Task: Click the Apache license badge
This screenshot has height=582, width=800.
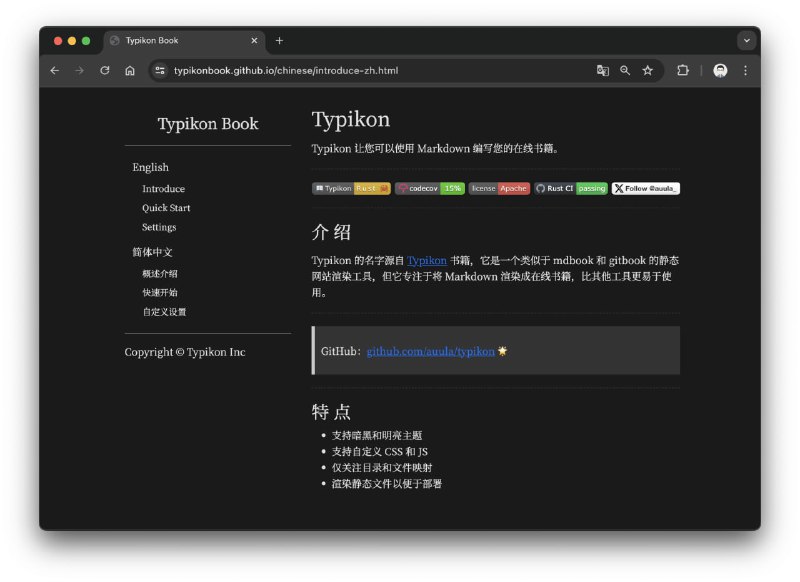Action: pos(498,188)
